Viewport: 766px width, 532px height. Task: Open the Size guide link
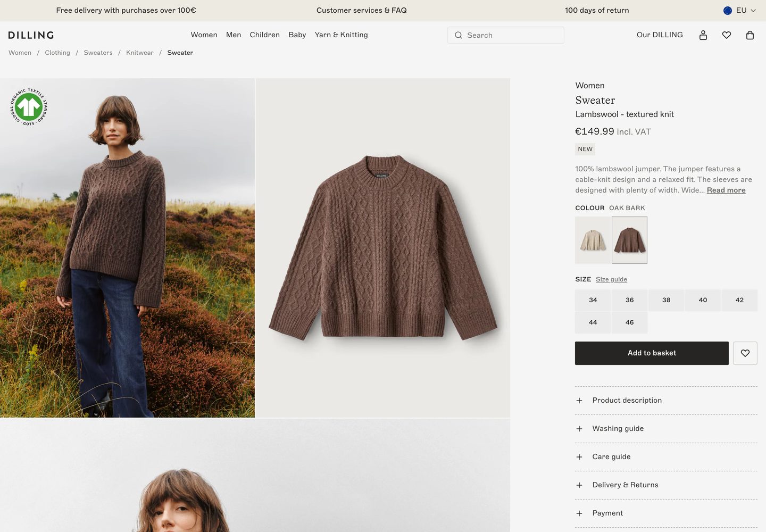coord(611,279)
